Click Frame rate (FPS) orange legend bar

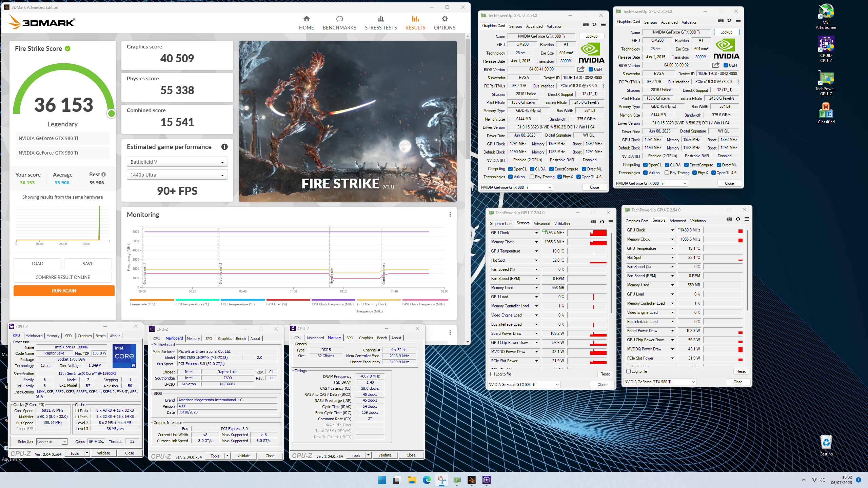[x=152, y=300]
